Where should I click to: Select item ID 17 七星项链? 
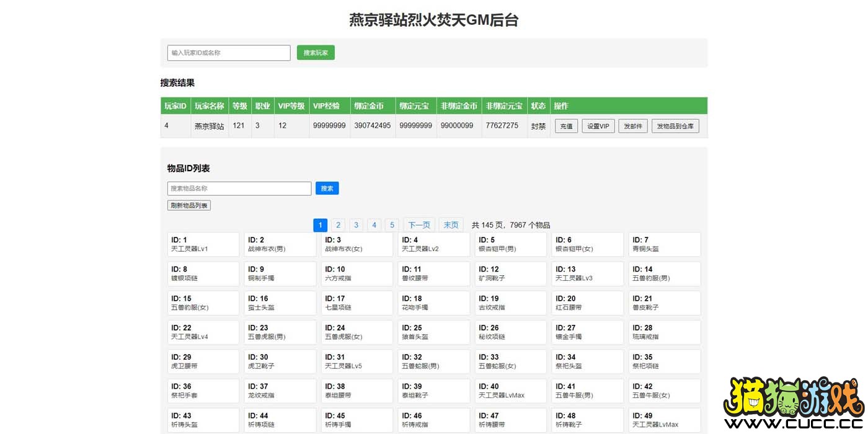(357, 303)
